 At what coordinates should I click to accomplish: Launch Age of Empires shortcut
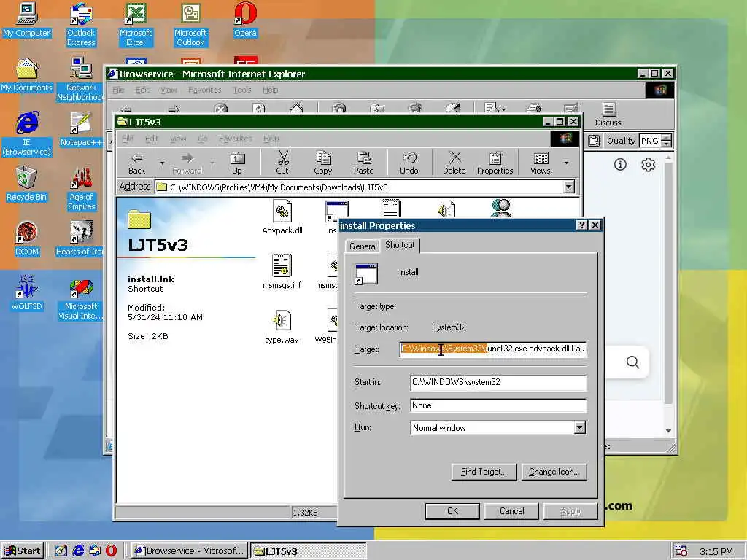pyautogui.click(x=81, y=188)
